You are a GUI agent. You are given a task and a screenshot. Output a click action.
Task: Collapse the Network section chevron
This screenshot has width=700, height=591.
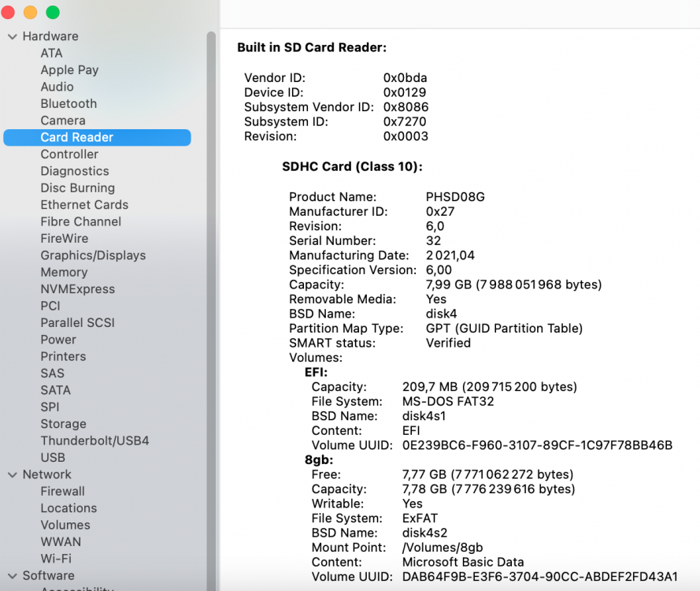(13, 475)
